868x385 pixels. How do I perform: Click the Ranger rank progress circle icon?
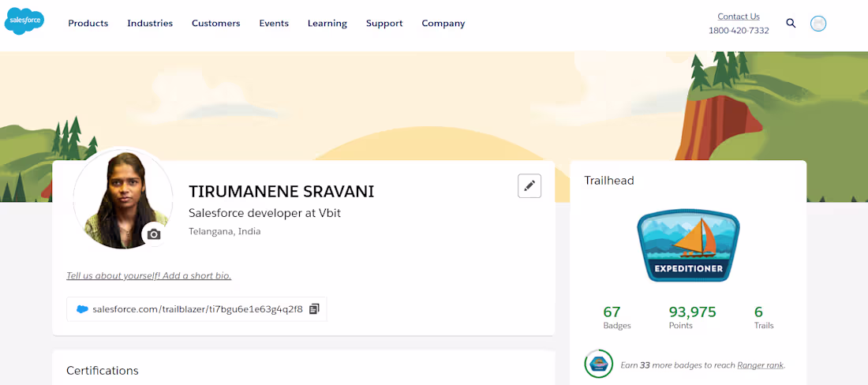[x=598, y=364]
